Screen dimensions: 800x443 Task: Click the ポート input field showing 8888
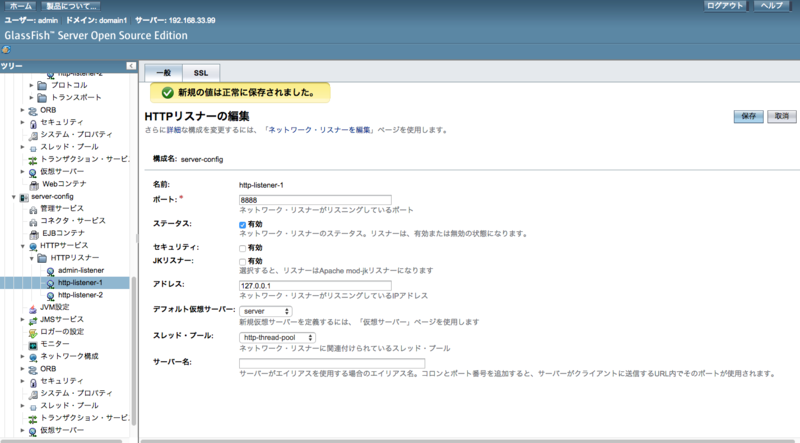(315, 200)
